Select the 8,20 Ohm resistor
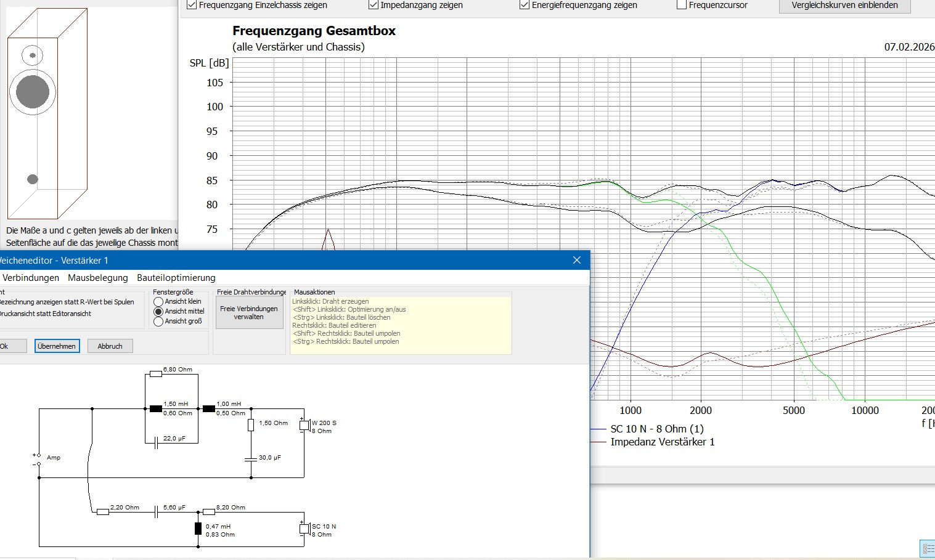Viewport: 935px width, 560px height. pos(209,512)
